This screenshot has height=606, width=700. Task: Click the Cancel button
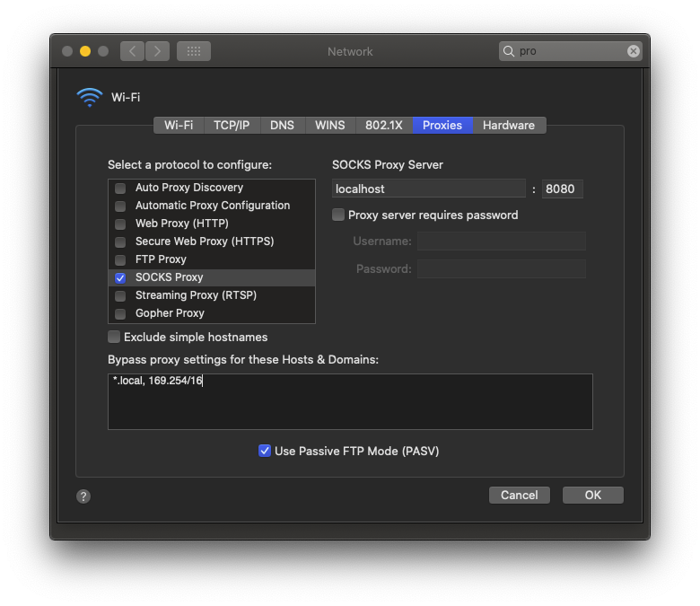click(x=519, y=495)
